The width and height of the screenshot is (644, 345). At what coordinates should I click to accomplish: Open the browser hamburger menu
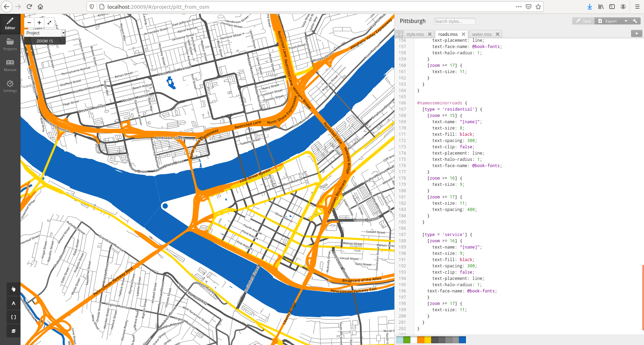pyautogui.click(x=637, y=7)
